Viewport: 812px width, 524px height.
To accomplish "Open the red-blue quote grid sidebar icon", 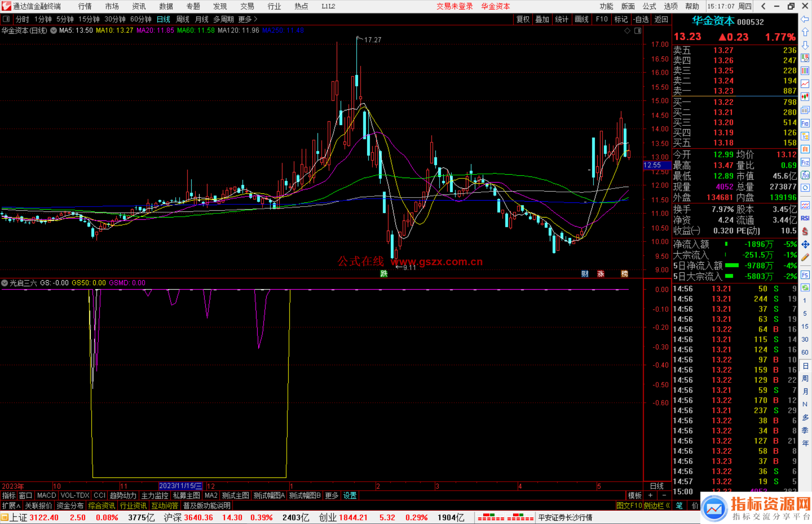I will [x=805, y=71].
